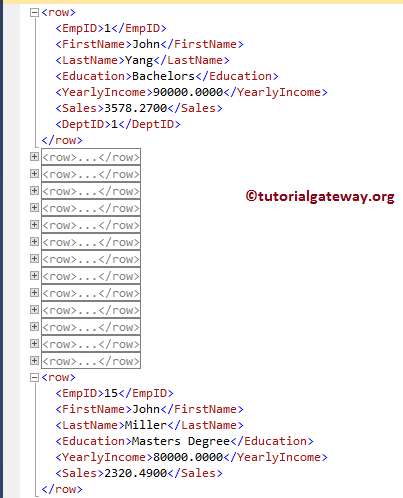Viewport: 403px width, 498px height.
Task: Select the FirstName John line above LastName Yang
Action: (149, 44)
